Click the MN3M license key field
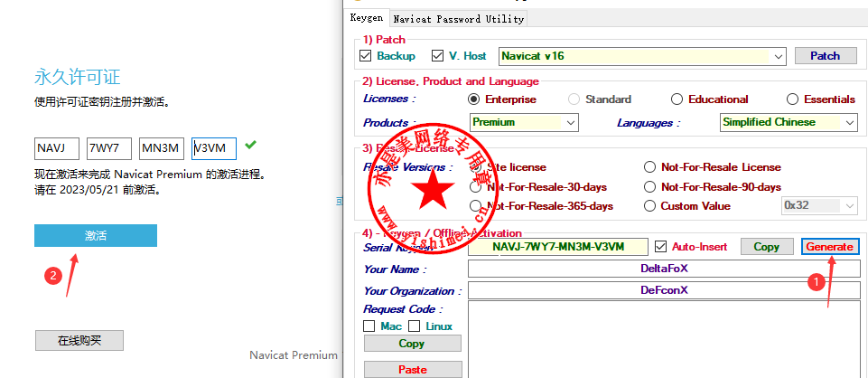This screenshot has height=378, width=868. [x=161, y=148]
